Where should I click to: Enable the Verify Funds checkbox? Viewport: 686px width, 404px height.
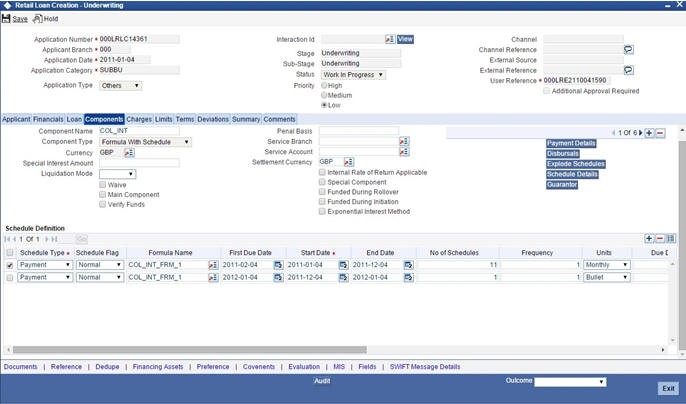tap(102, 204)
